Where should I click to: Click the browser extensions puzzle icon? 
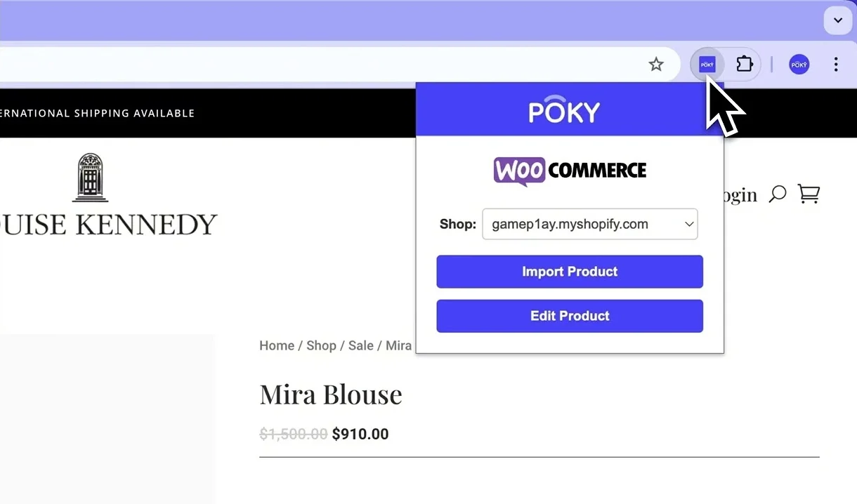(x=744, y=64)
